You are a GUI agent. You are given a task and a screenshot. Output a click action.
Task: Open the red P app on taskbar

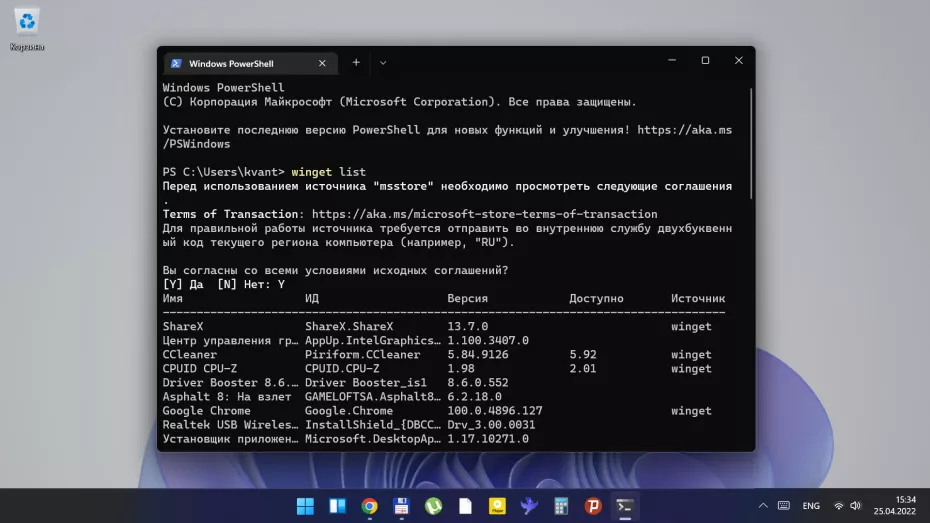click(593, 506)
